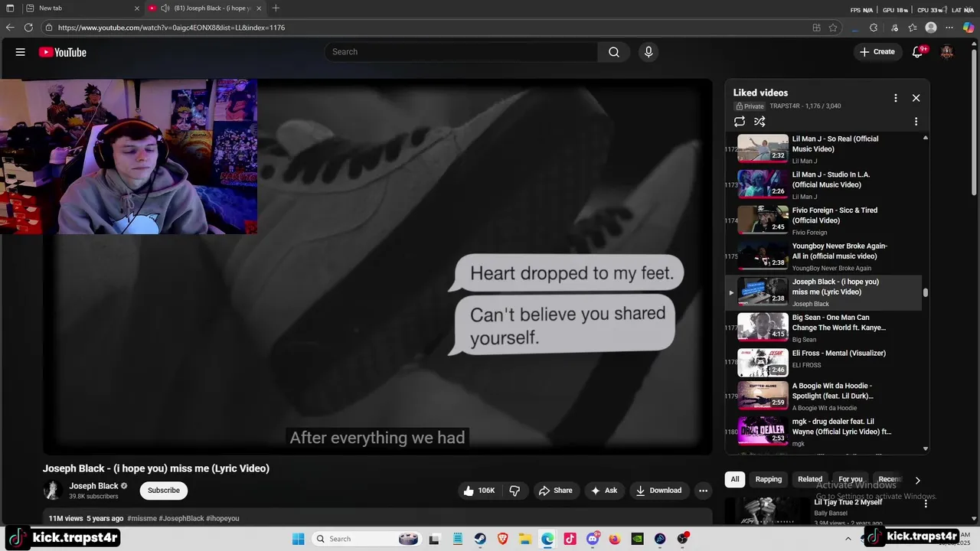Click playlist scrollbar down arrow
This screenshot has width=980, height=551.
tap(926, 449)
